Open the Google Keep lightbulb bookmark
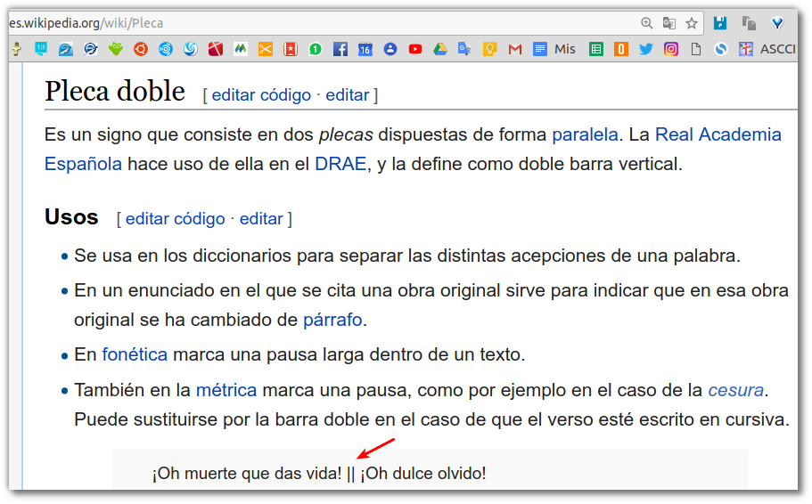This screenshot has height=504, width=812. [489, 49]
